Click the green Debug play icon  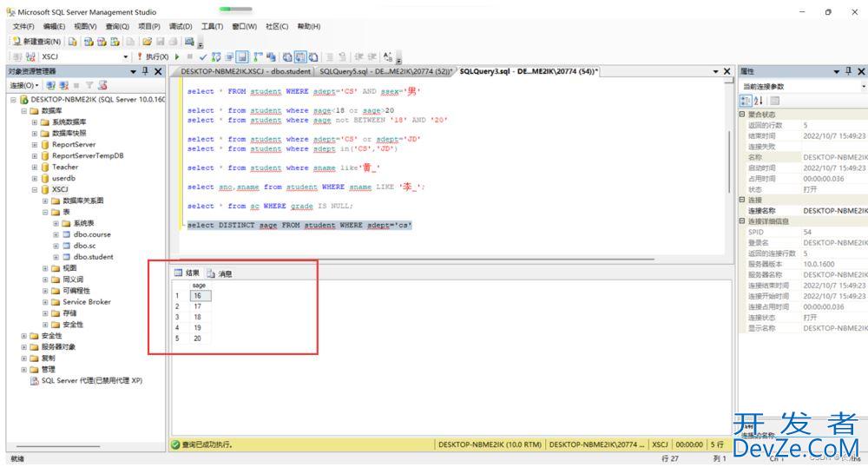tap(177, 56)
